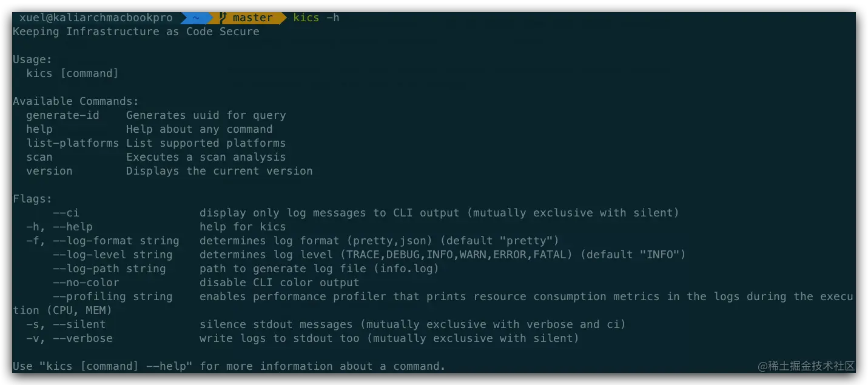
Task: Select the list-platforms command name
Action: point(73,143)
